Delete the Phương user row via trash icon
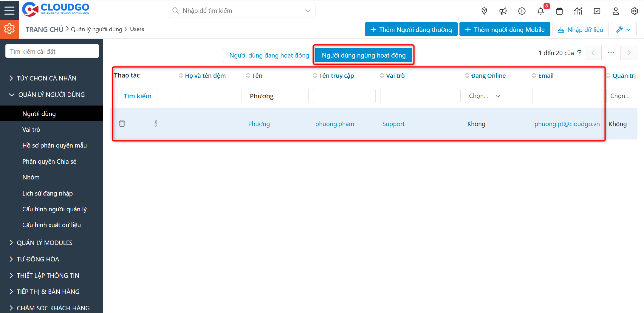644x313 pixels. pyautogui.click(x=122, y=123)
